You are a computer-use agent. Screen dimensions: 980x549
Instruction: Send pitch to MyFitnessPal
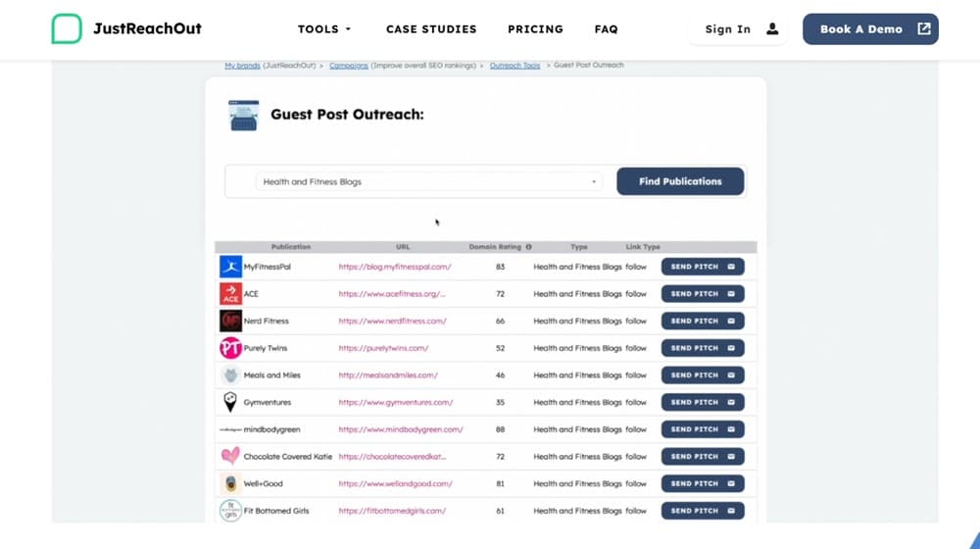(703, 267)
